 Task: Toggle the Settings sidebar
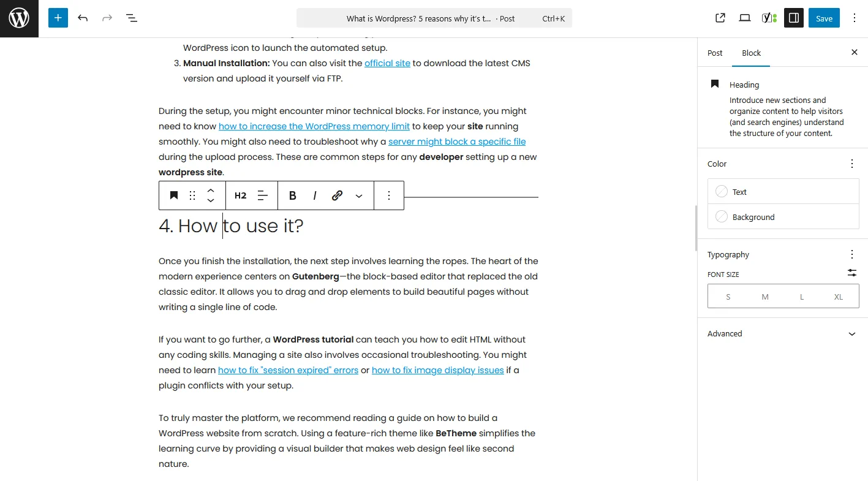click(793, 18)
